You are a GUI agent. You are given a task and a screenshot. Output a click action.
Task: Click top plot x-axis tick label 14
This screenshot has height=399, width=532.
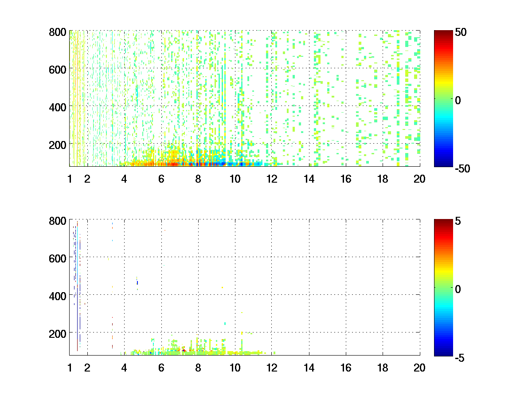pos(309,179)
